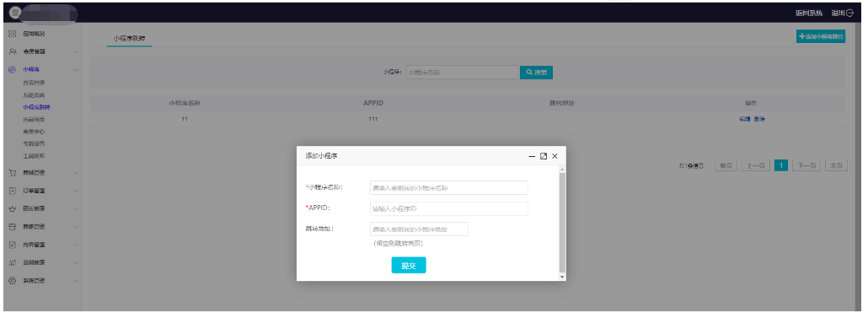Click the dialog vertical scrollbar thumb
868x313 pixels.
pyautogui.click(x=562, y=222)
